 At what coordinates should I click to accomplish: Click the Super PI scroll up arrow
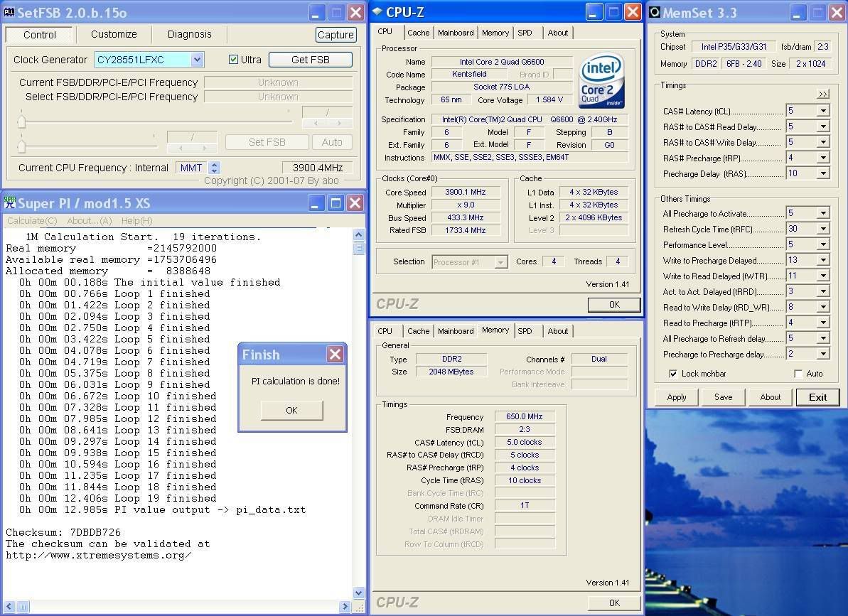[358, 234]
